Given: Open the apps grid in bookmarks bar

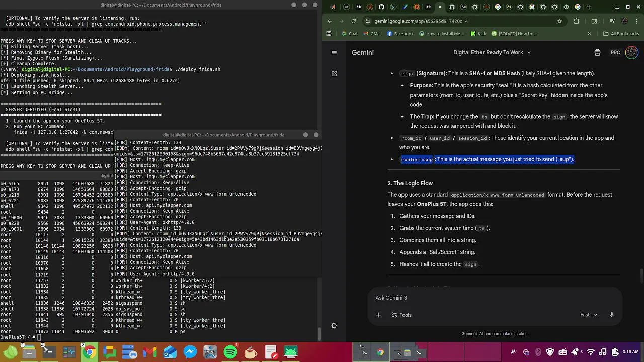Looking at the screenshot, I should pyautogui.click(x=329, y=34).
